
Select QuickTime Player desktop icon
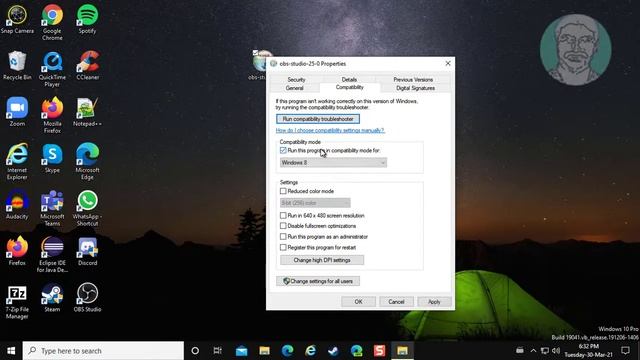pos(52,69)
